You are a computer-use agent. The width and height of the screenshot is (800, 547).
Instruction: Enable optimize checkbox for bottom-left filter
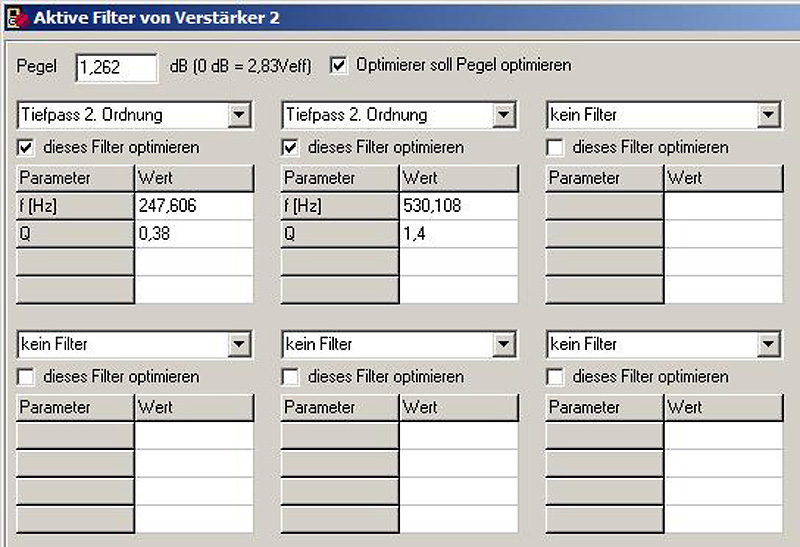(x=27, y=377)
